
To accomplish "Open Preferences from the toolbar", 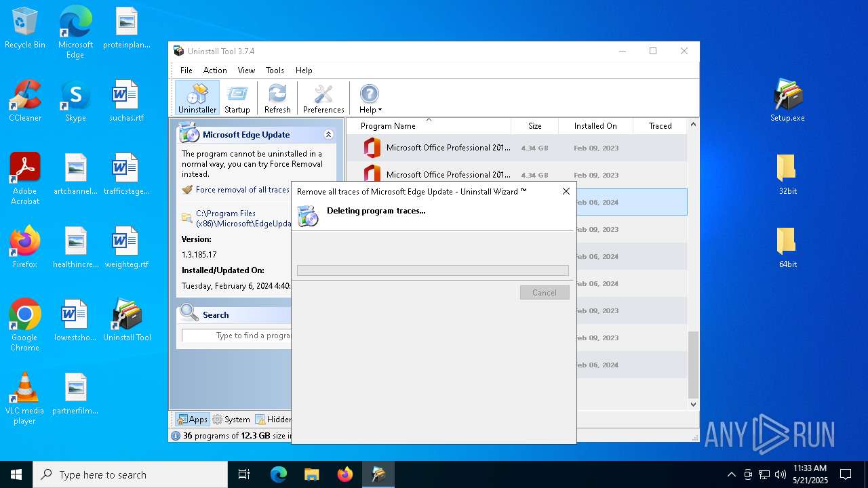I will [x=323, y=98].
